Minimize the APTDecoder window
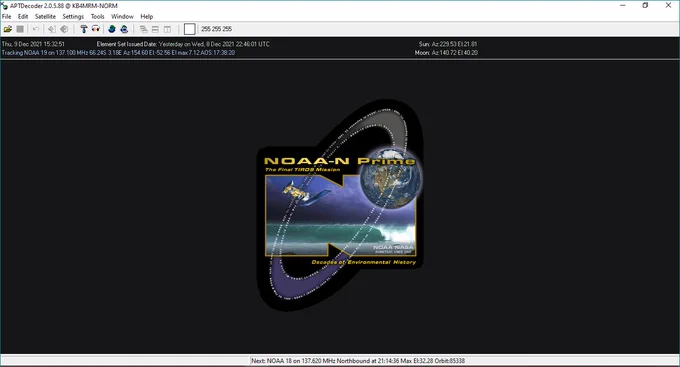This screenshot has width=680, height=367. pyautogui.click(x=623, y=6)
